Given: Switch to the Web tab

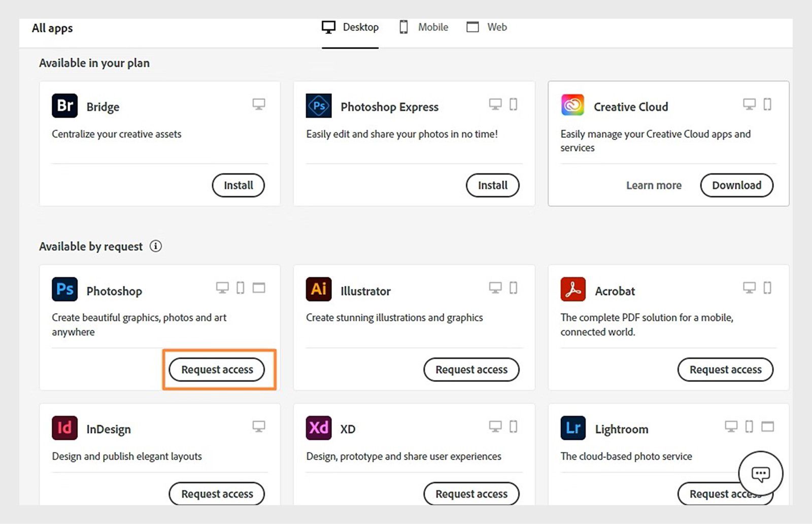Looking at the screenshot, I should (x=487, y=27).
